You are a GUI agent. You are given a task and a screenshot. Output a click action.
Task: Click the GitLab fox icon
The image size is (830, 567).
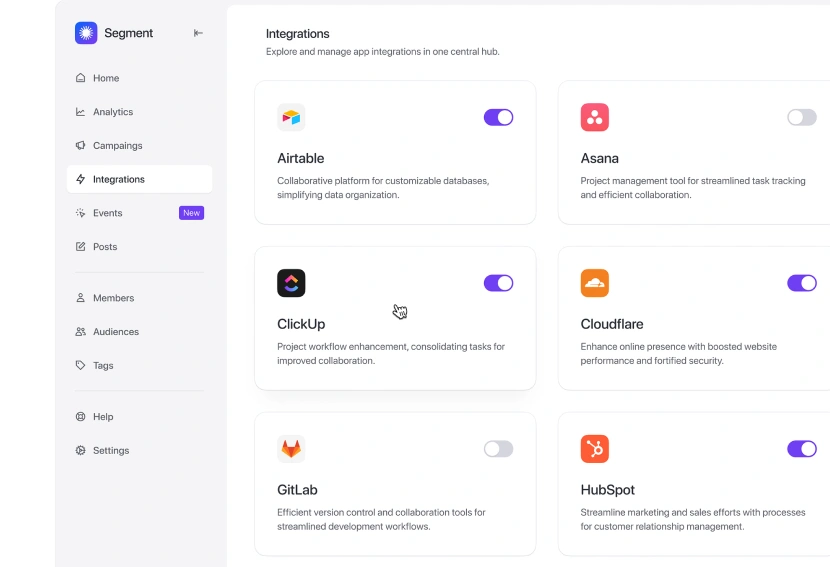[x=291, y=448]
